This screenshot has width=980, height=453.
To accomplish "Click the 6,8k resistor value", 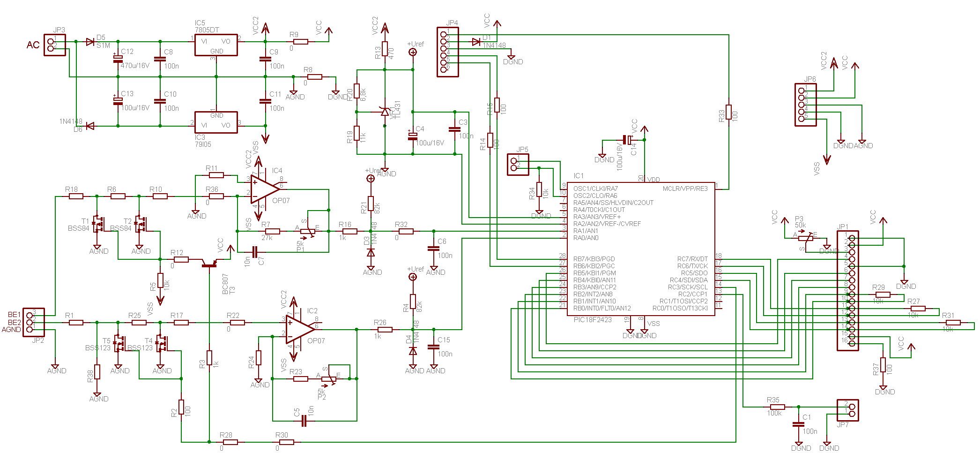I will coord(363,94).
